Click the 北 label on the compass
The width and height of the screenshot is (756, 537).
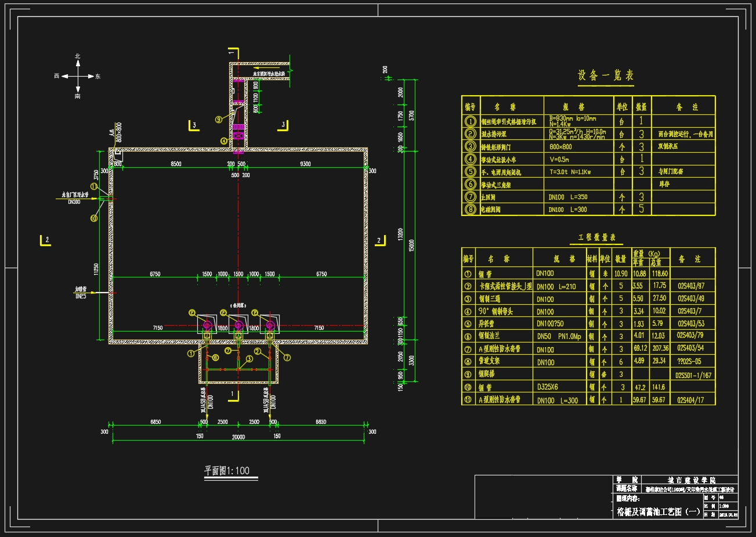(x=77, y=56)
